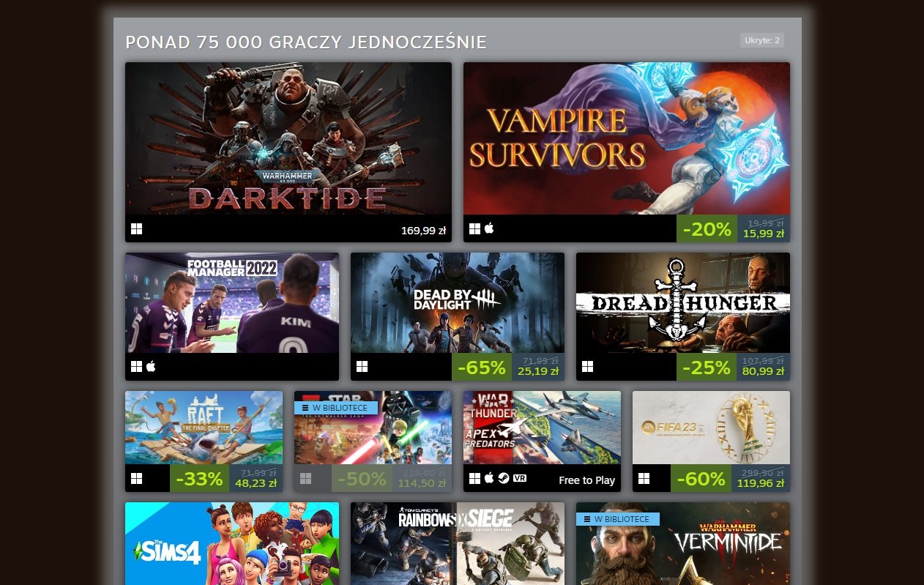Image resolution: width=924 pixels, height=585 pixels.
Task: Open the Sims 4 game tile
Action: point(232,543)
